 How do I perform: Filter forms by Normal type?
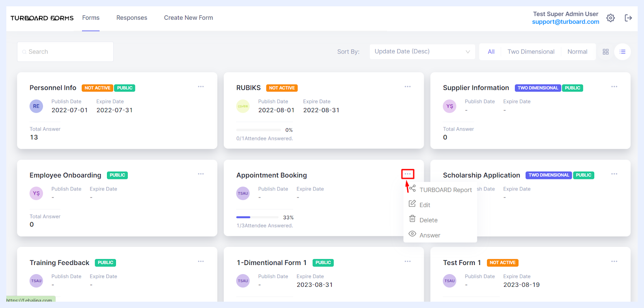pos(577,52)
